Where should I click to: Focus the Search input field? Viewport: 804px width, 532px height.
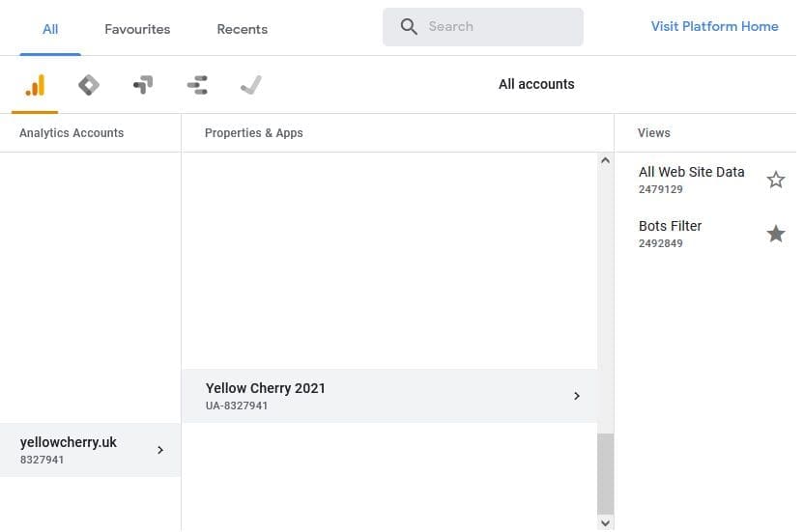coord(483,27)
